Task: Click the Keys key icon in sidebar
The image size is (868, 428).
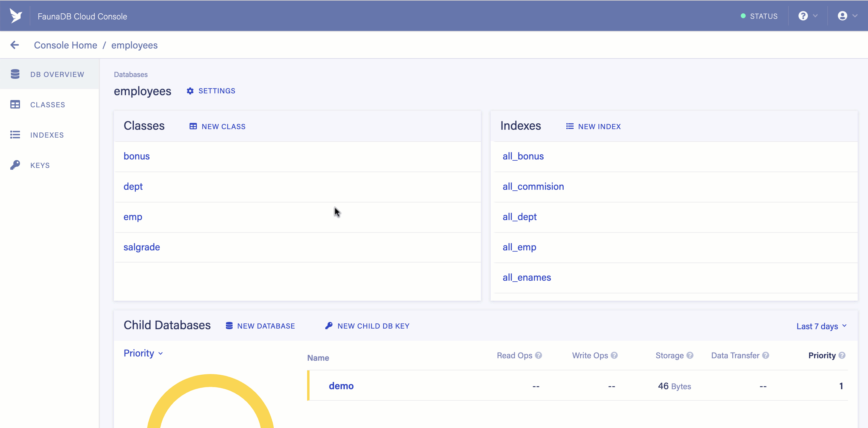Action: (x=15, y=165)
